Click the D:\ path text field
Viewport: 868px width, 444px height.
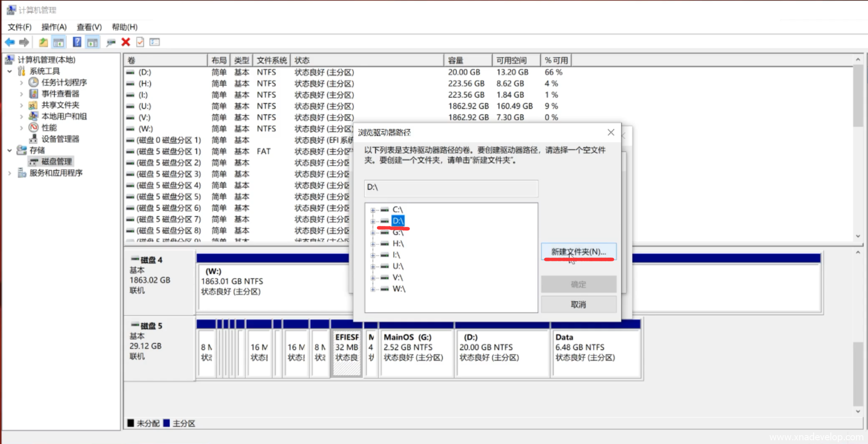pyautogui.click(x=450, y=187)
